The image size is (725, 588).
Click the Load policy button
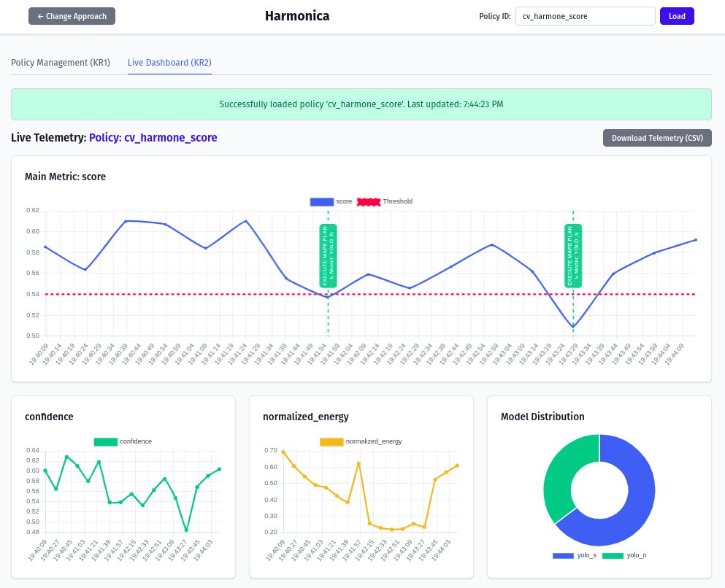(676, 16)
